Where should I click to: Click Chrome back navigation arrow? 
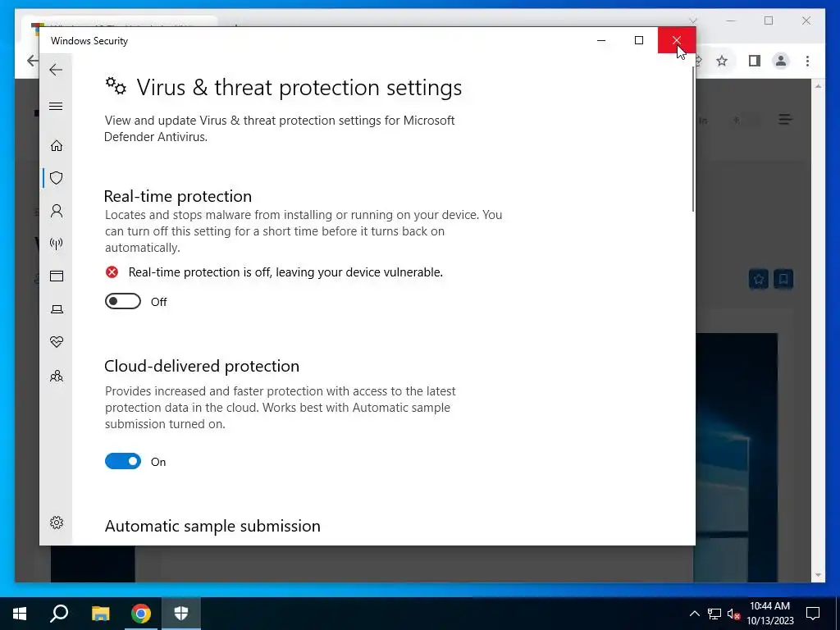(32, 61)
